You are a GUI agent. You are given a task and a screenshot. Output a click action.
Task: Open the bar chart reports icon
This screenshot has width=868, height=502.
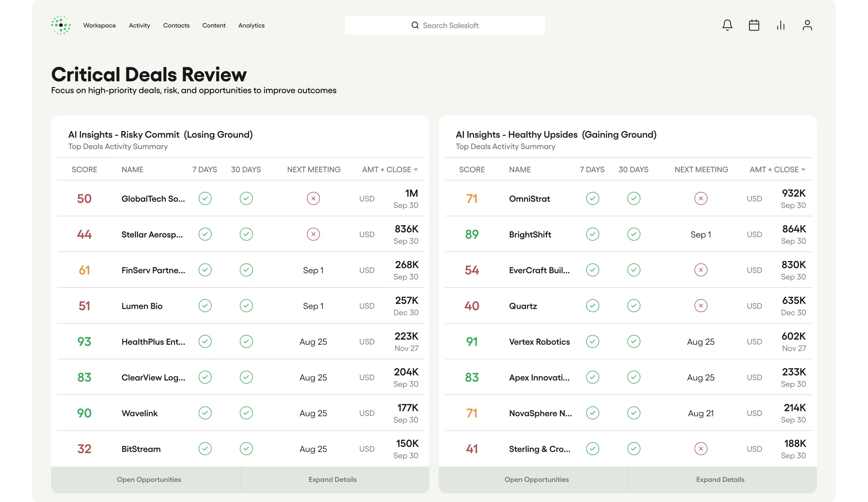point(781,25)
